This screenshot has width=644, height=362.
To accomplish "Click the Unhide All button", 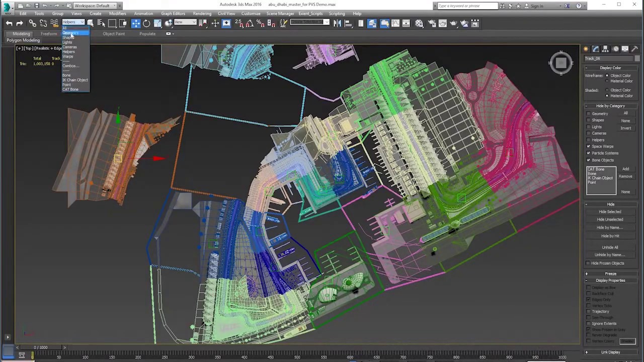I will pyautogui.click(x=610, y=247).
